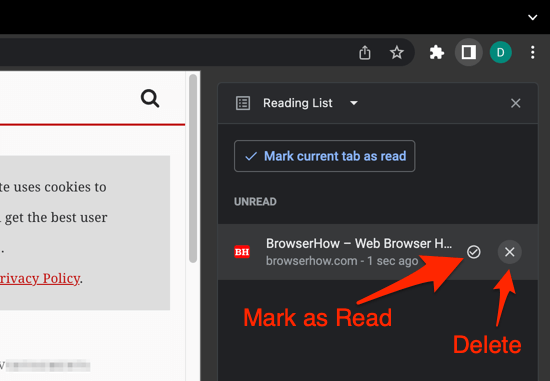Click the search magnifier on the webpage

[x=150, y=98]
